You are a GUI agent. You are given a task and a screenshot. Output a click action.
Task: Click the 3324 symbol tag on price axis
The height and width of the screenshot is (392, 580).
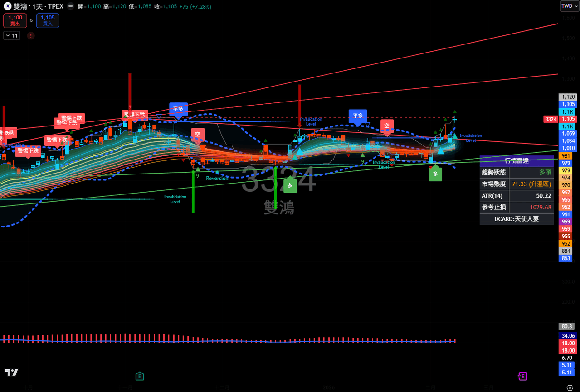pos(551,119)
